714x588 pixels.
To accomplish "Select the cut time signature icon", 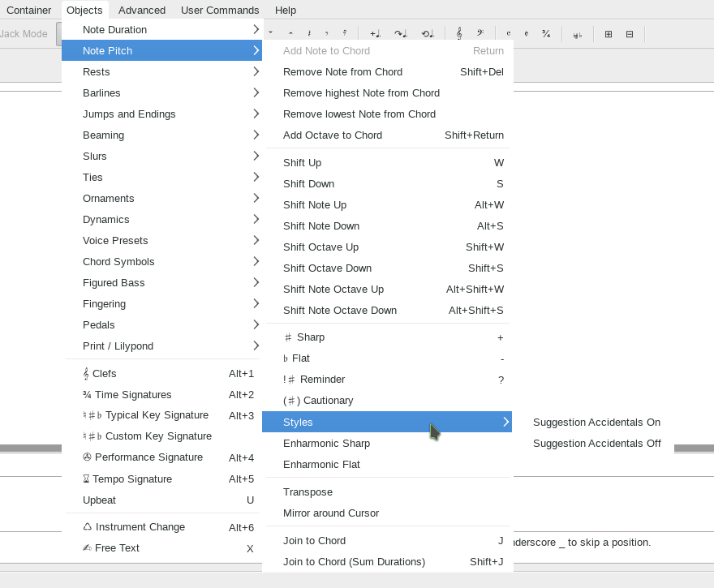I will pos(527,34).
